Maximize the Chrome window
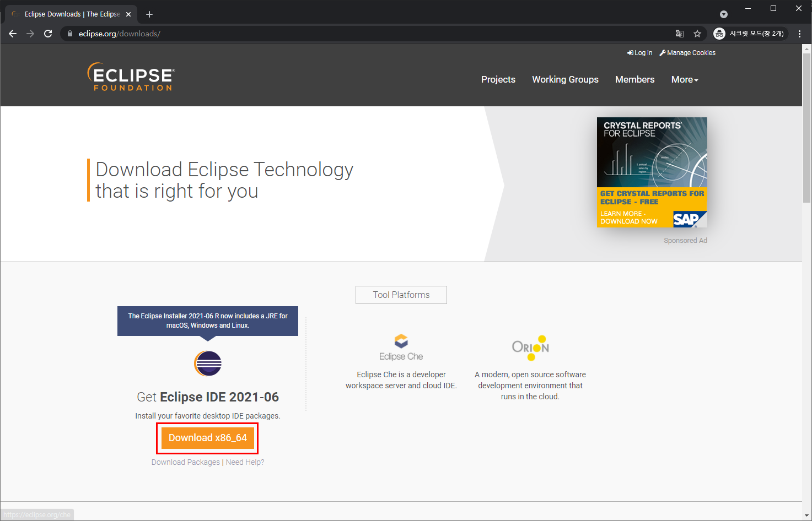The height and width of the screenshot is (521, 812). coord(773,8)
